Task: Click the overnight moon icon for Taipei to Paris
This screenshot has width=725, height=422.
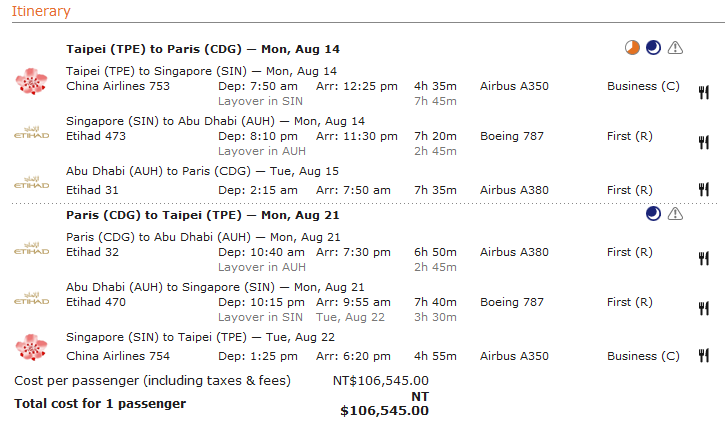Action: (654, 47)
